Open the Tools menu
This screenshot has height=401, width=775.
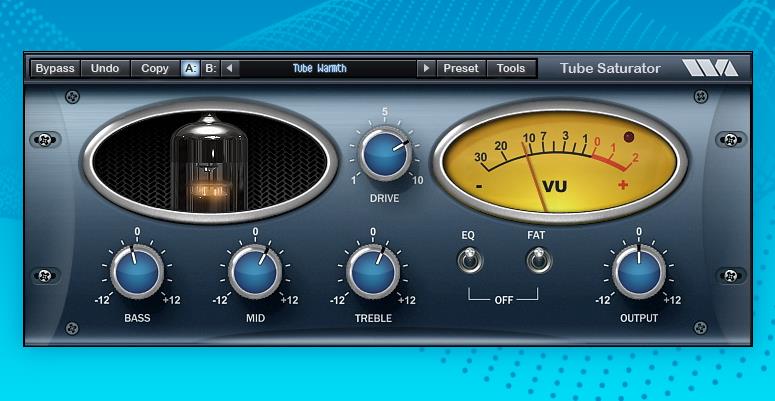tap(511, 68)
